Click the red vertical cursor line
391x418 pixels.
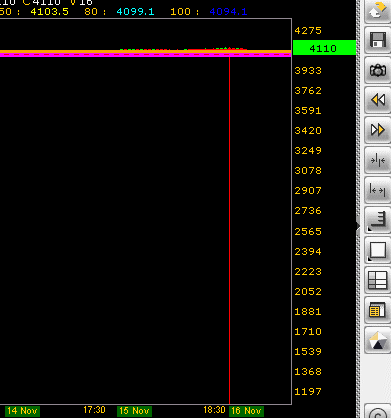229,230
